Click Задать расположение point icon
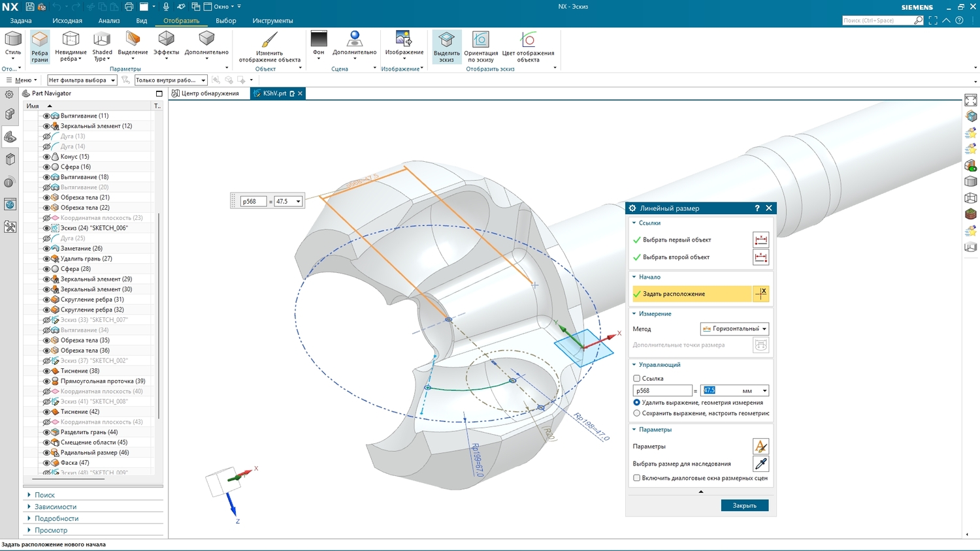 (760, 294)
